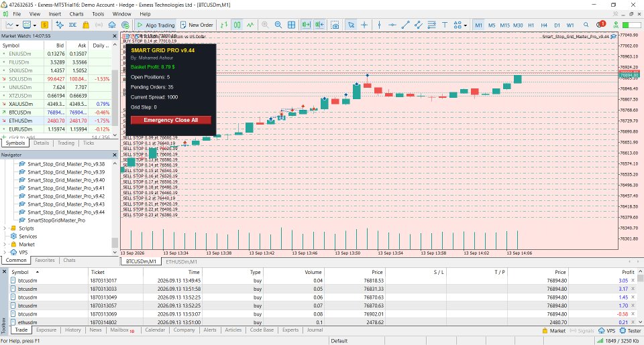Select the Fibonacci retracement tool
The width and height of the screenshot is (644, 345).
coord(431,25)
